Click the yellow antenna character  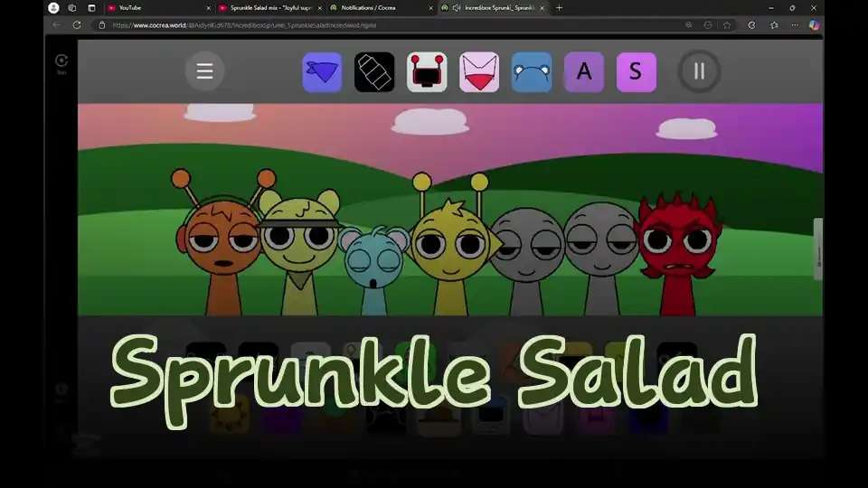[x=451, y=246]
